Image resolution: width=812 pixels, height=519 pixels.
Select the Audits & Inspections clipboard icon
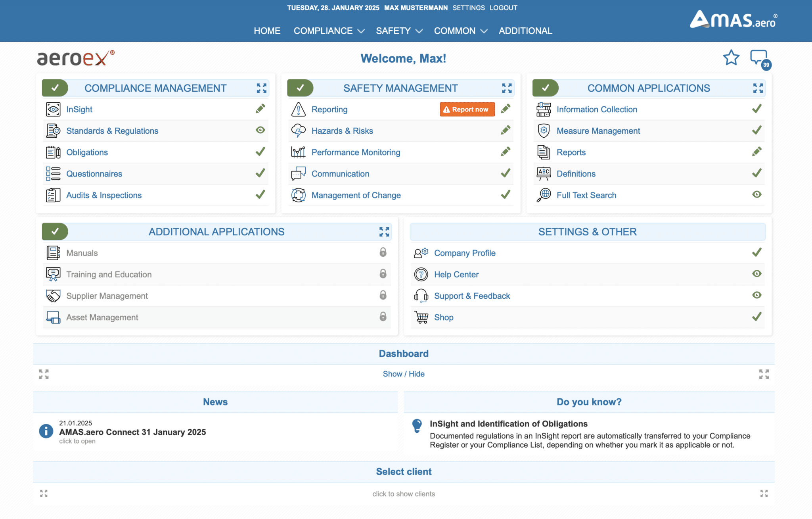click(x=53, y=194)
